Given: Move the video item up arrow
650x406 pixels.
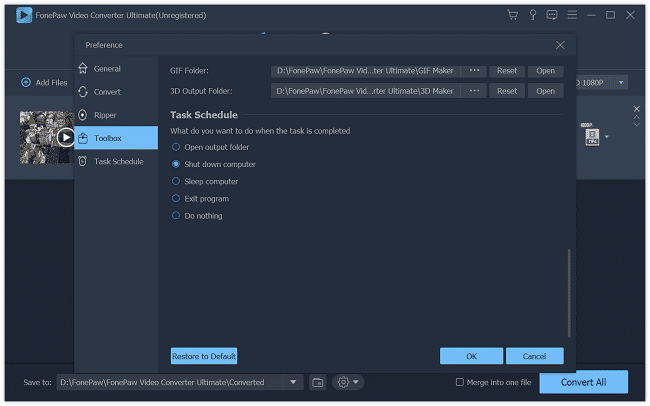Looking at the screenshot, I should [636, 117].
